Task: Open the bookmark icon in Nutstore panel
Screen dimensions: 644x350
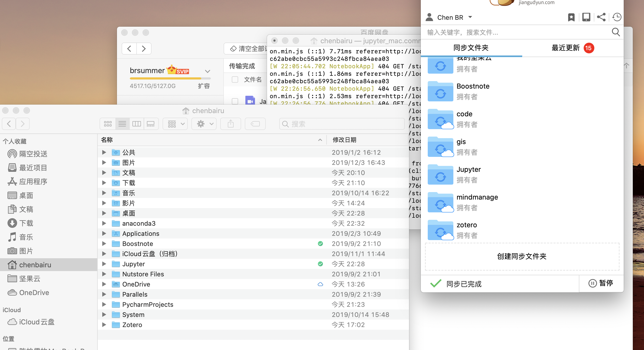Action: click(571, 17)
